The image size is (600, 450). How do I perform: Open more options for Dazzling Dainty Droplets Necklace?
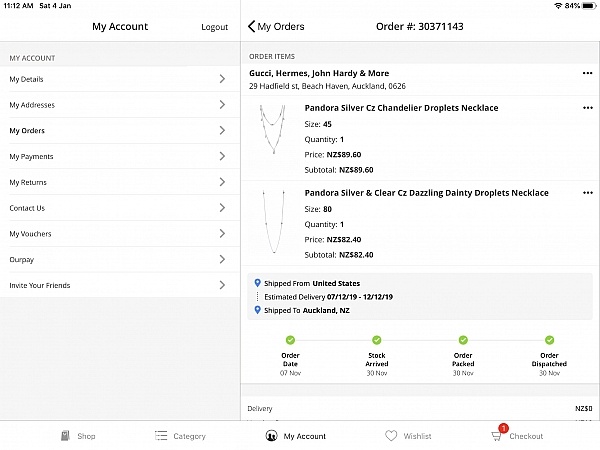(x=587, y=192)
